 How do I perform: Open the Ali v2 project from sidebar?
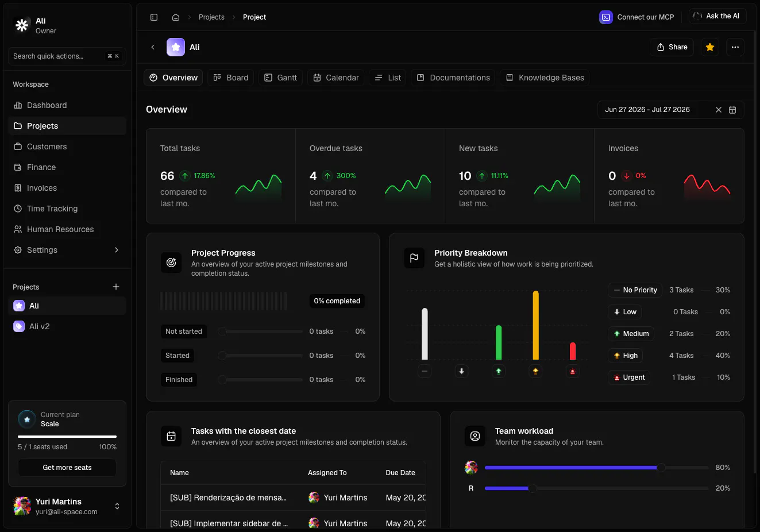coord(67,326)
